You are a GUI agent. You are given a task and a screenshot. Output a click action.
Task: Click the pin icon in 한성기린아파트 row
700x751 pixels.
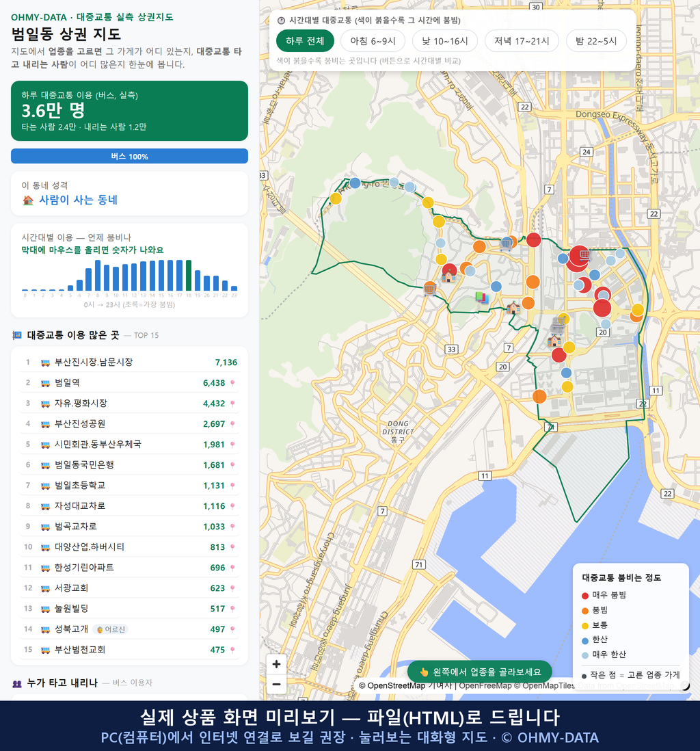[232, 568]
